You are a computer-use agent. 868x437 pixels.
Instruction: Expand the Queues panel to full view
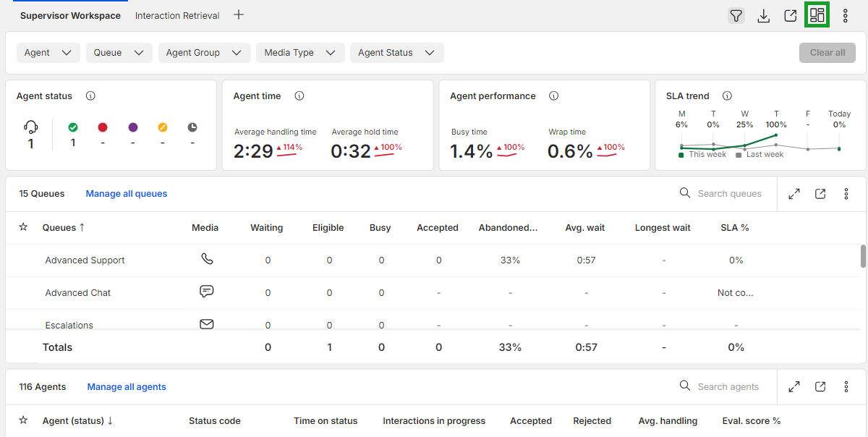point(794,194)
